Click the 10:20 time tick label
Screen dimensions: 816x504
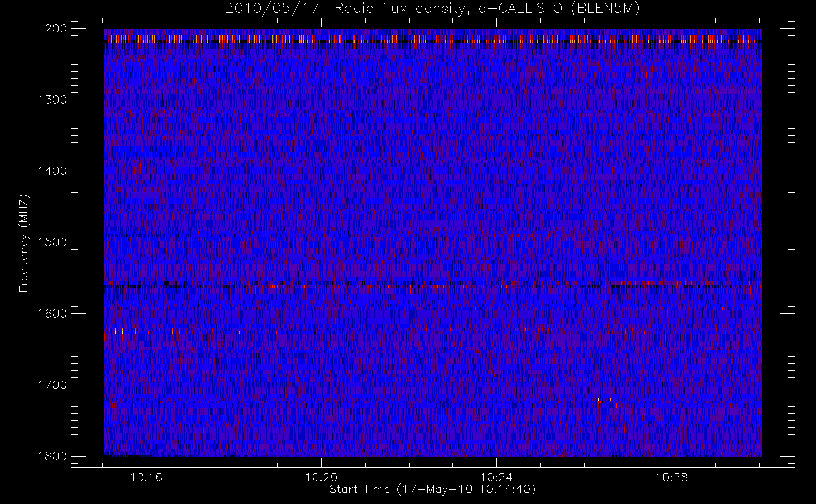pos(321,477)
